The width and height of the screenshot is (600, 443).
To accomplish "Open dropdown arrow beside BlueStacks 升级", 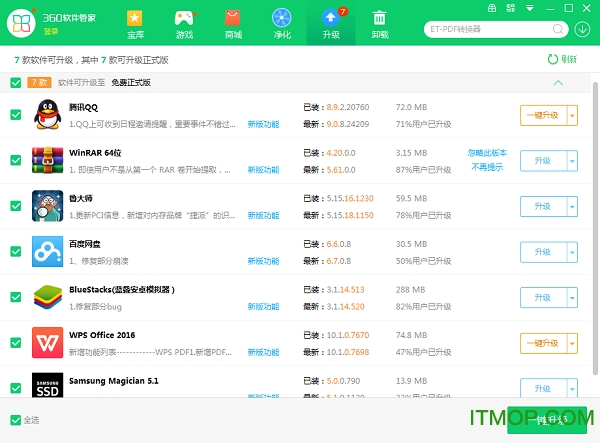I will coord(572,298).
